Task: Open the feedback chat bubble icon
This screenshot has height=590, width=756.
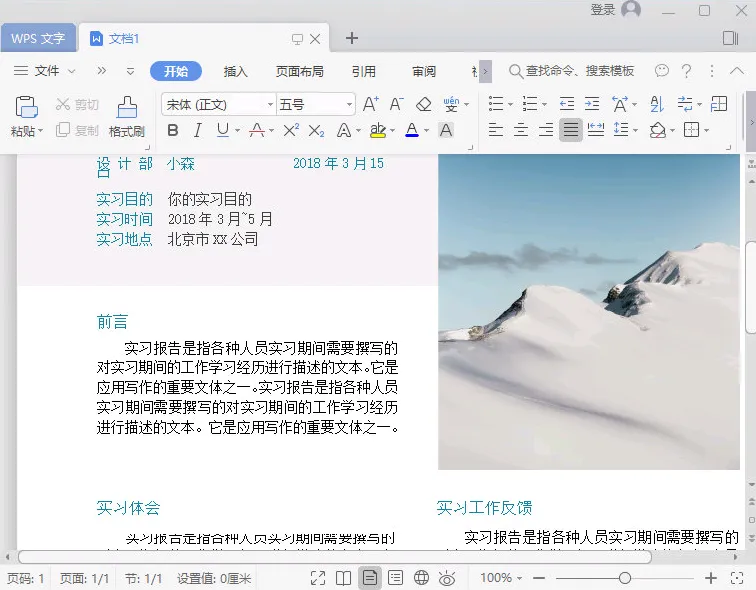Action: 662,71
